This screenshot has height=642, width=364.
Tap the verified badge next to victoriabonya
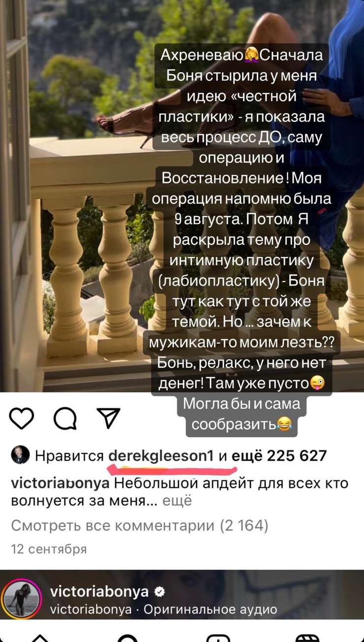[x=160, y=592]
